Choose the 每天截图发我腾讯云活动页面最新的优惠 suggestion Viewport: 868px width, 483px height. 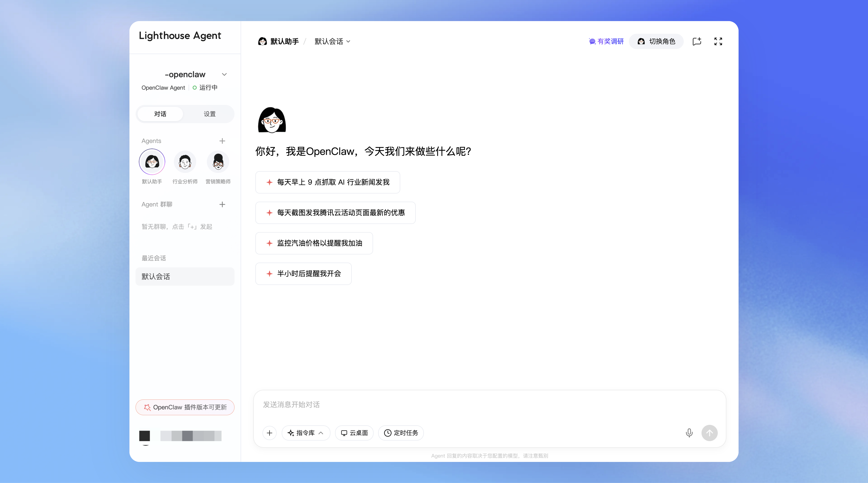(335, 213)
